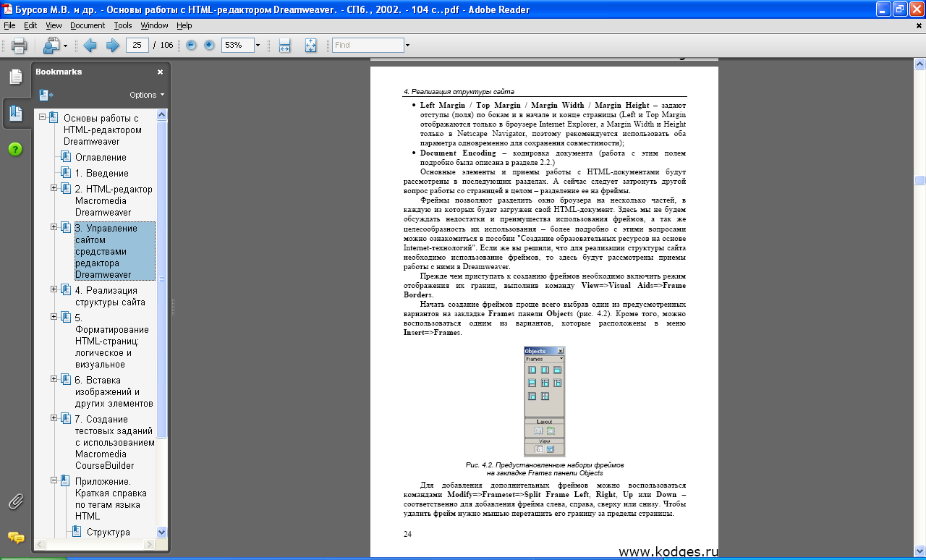The width and height of the screenshot is (926, 560).
Task: Click the Objects panel figure in document
Action: (x=544, y=401)
